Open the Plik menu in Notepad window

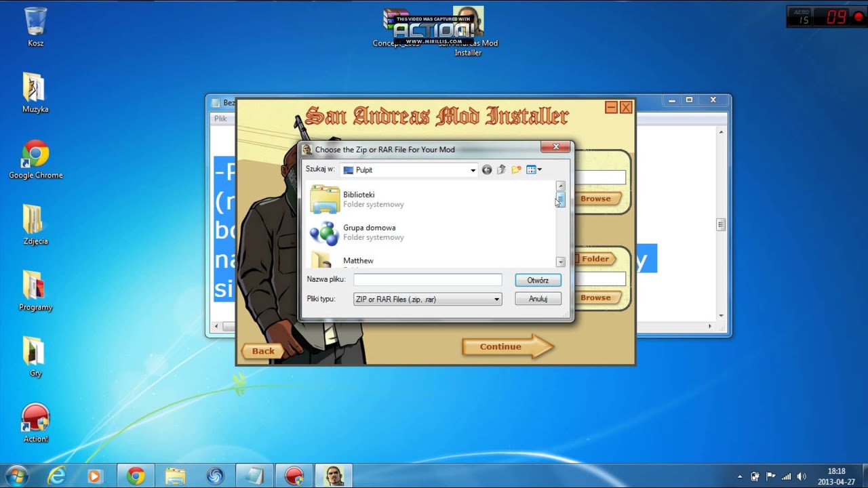pyautogui.click(x=220, y=119)
